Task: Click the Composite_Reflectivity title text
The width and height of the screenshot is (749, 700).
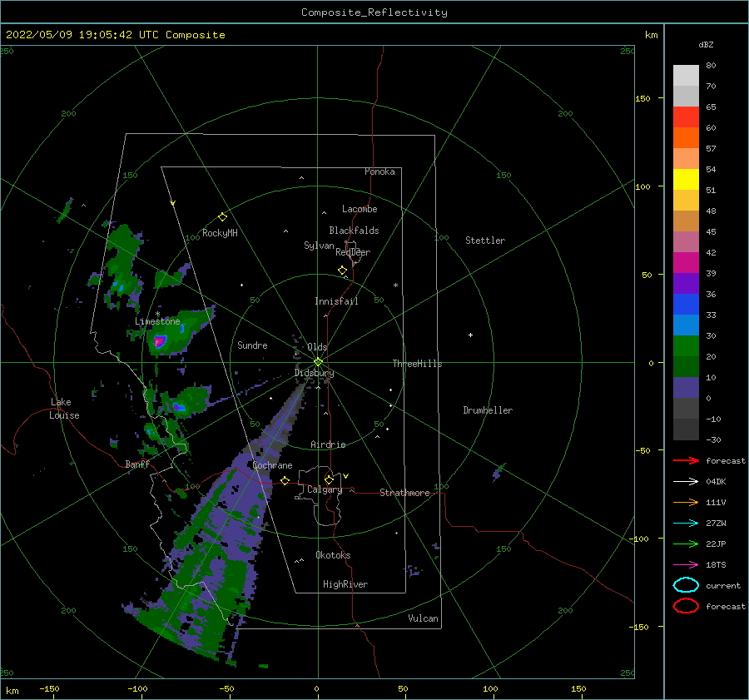Action: 374,12
